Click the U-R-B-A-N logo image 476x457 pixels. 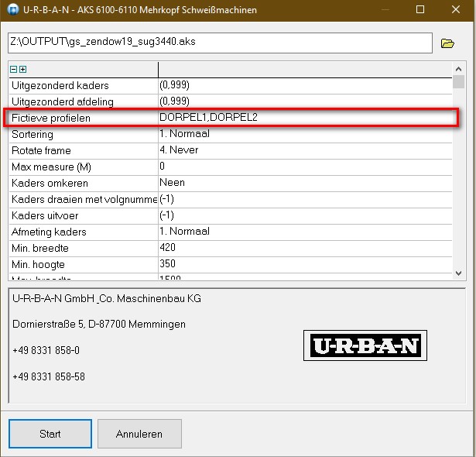365,345
